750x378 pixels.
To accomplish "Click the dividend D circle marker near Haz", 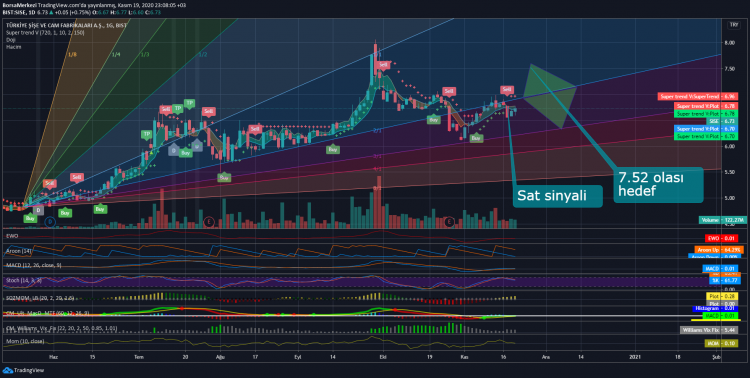I will (x=51, y=222).
